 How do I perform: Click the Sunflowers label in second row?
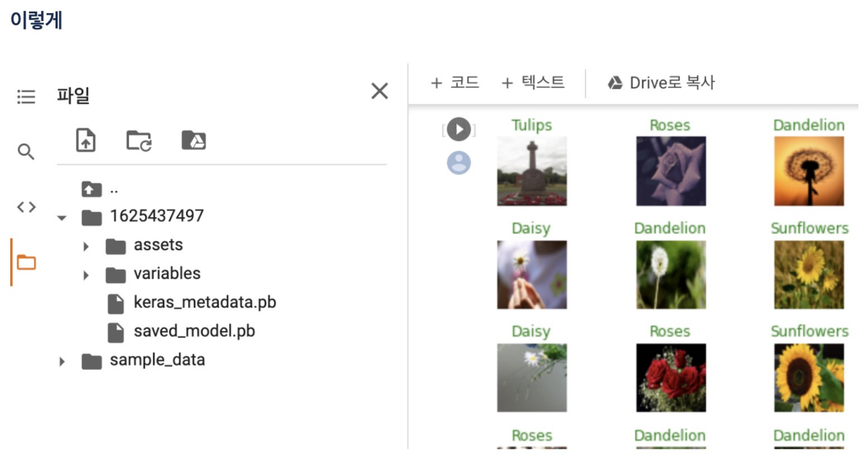[810, 228]
